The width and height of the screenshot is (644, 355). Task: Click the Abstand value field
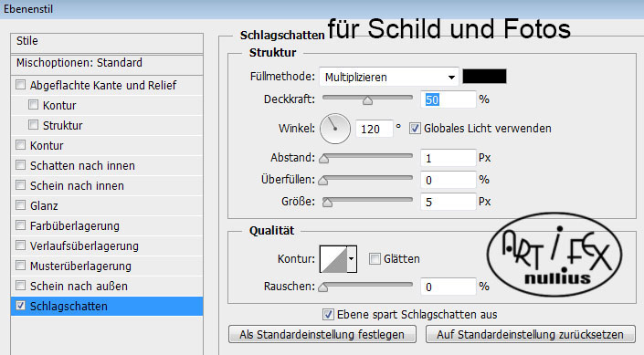click(449, 158)
